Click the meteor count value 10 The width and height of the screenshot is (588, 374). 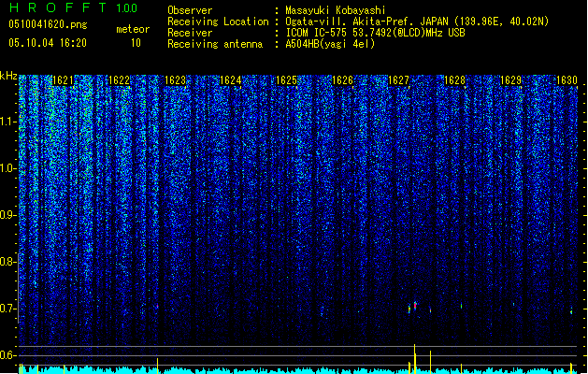click(x=136, y=43)
